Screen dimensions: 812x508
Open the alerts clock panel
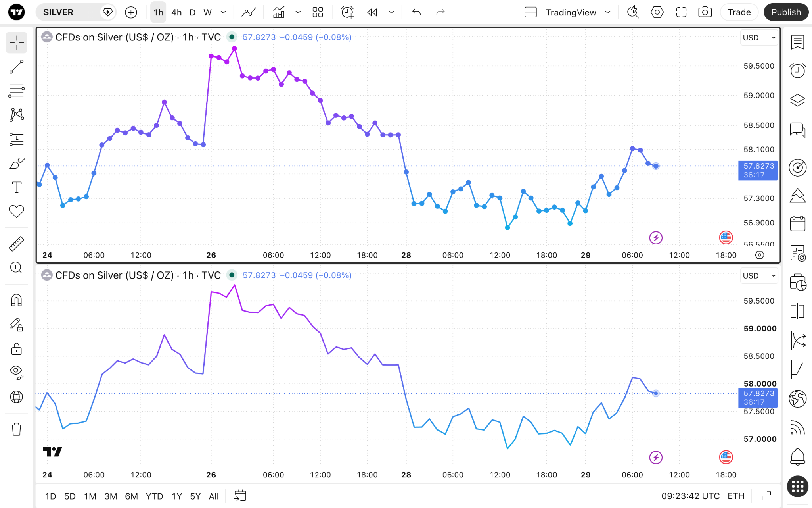[x=797, y=71]
